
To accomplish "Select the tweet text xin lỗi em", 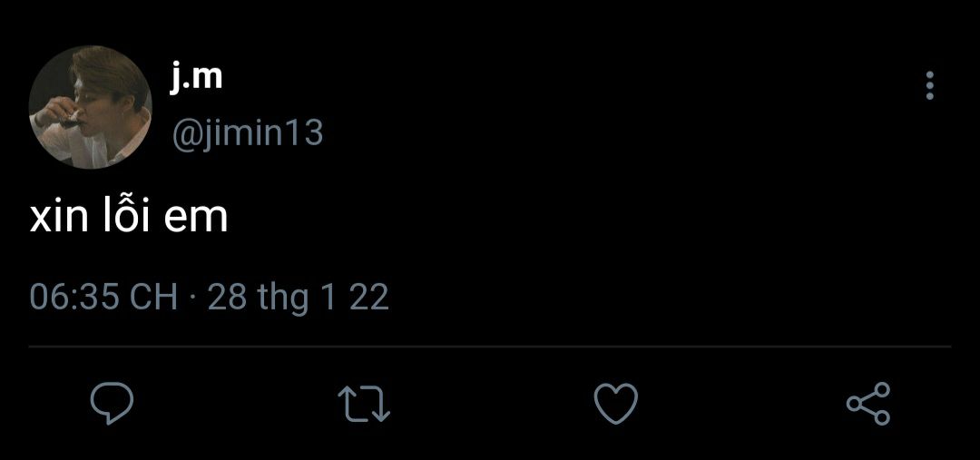I will pyautogui.click(x=129, y=214).
